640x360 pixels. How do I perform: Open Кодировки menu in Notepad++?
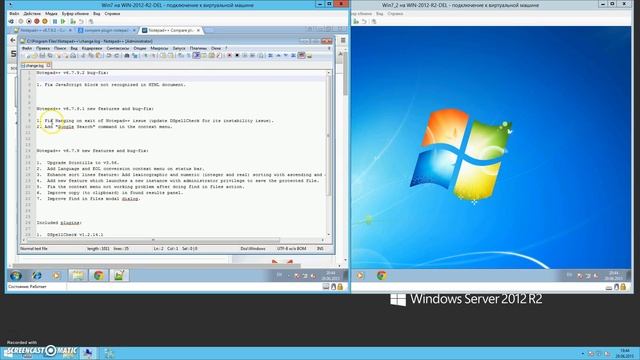point(92,48)
